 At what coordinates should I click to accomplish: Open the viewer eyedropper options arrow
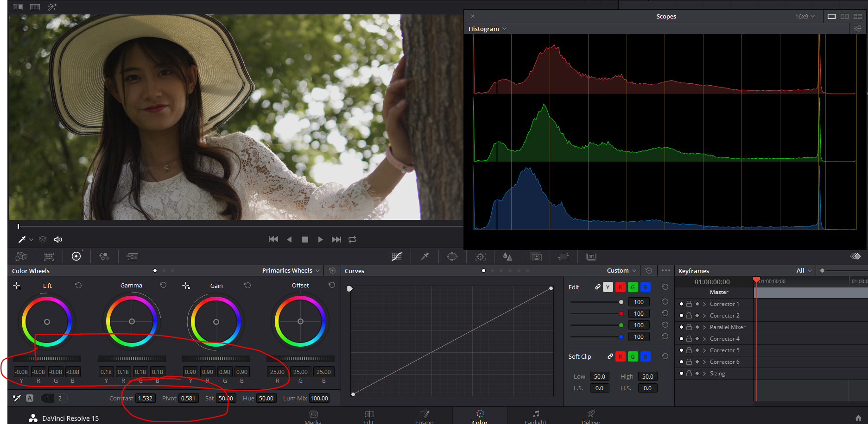coord(31,239)
